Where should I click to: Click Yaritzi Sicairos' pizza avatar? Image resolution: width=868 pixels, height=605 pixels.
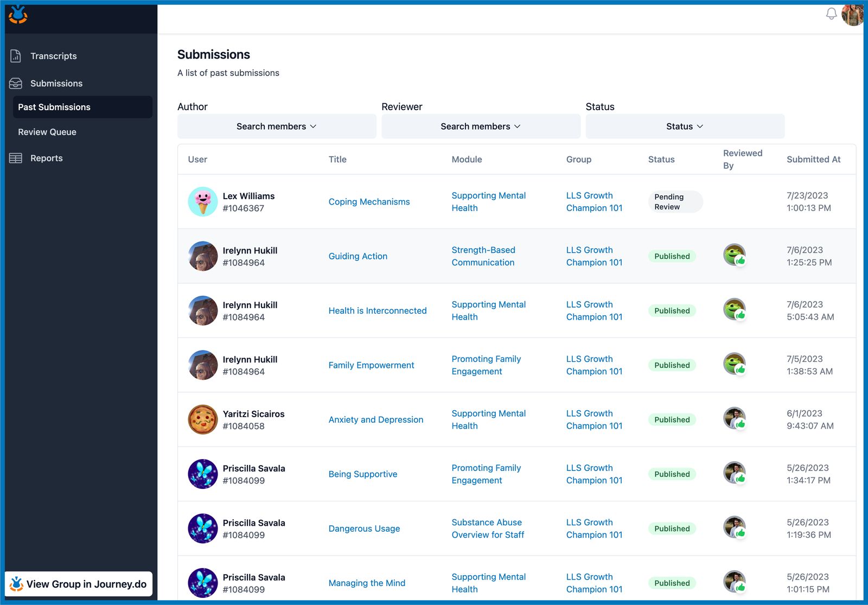(202, 419)
